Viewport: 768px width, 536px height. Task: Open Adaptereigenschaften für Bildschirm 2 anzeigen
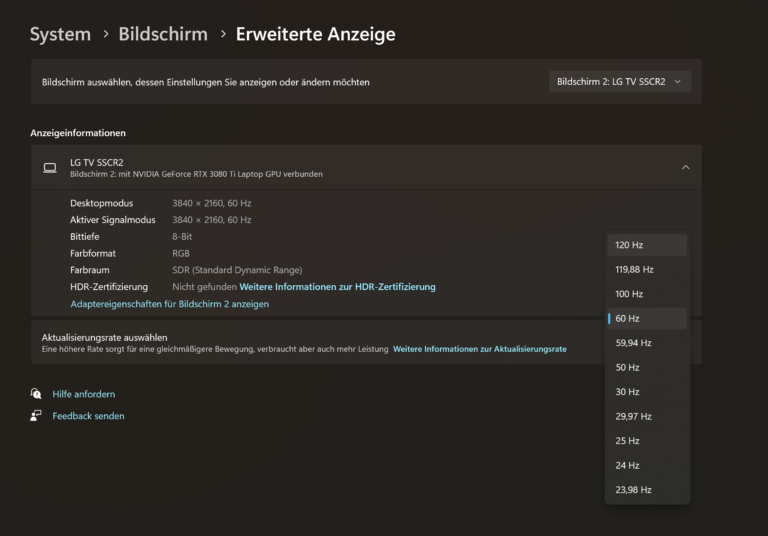pos(169,304)
